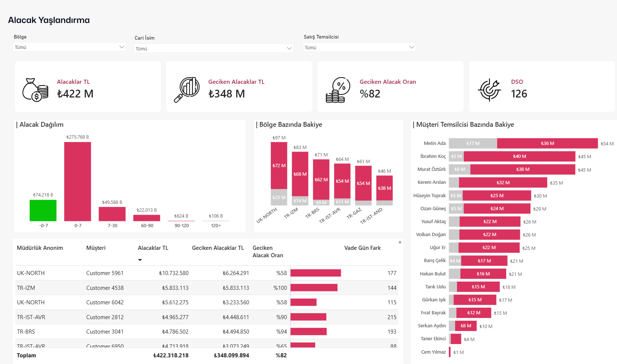The image size is (617, 364).
Task: Click the Customer 3041 table cell
Action: click(x=105, y=332)
